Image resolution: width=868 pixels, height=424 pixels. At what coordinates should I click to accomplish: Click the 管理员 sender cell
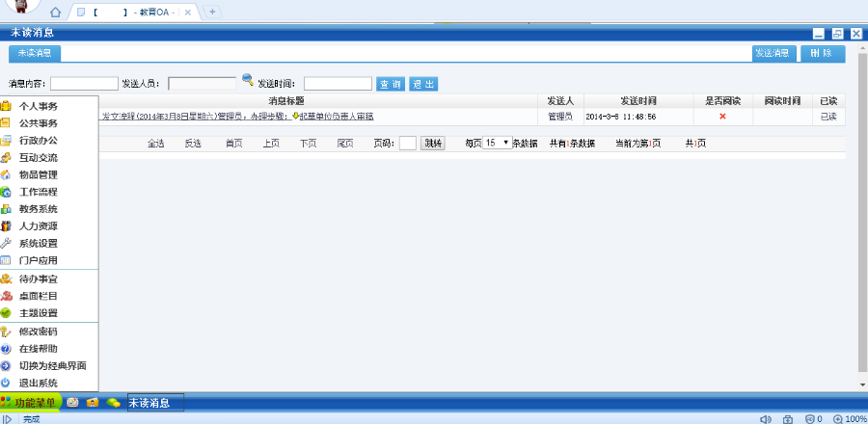(x=560, y=117)
